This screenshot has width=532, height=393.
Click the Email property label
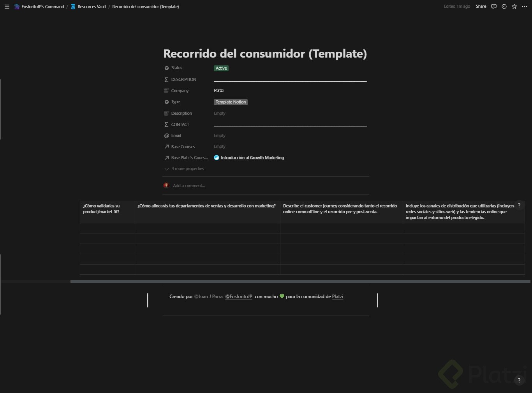tap(176, 136)
